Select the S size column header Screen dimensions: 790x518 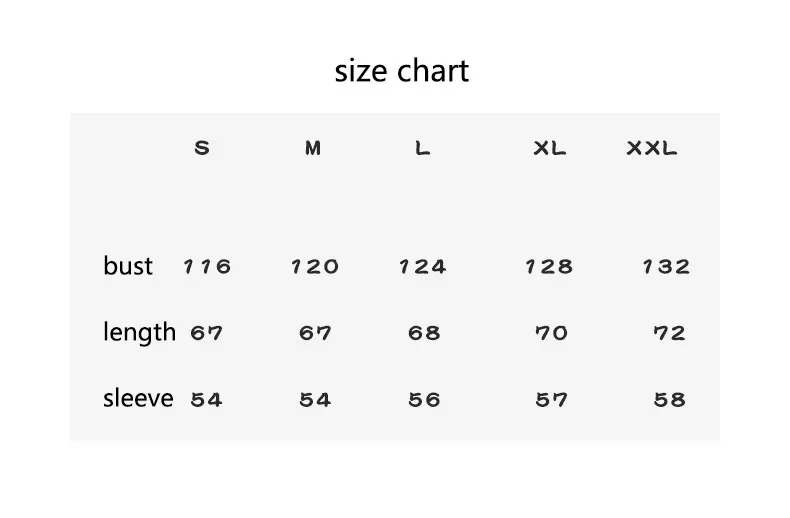pos(202,148)
